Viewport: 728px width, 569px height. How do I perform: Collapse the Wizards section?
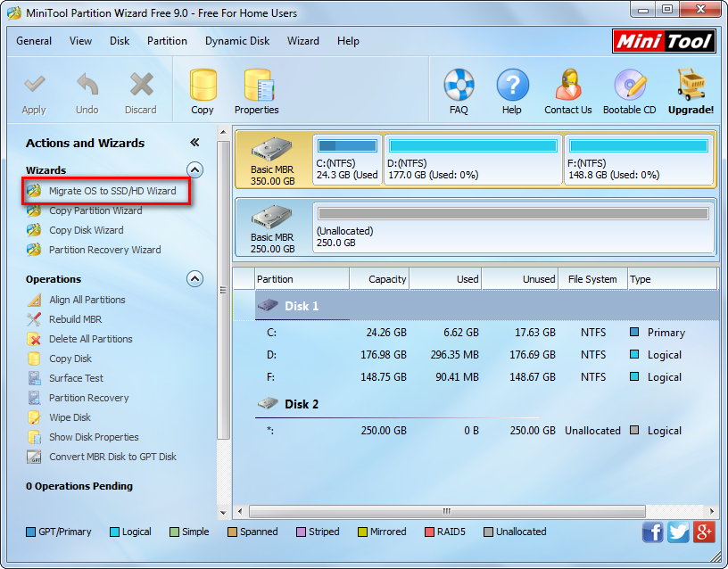pos(194,169)
